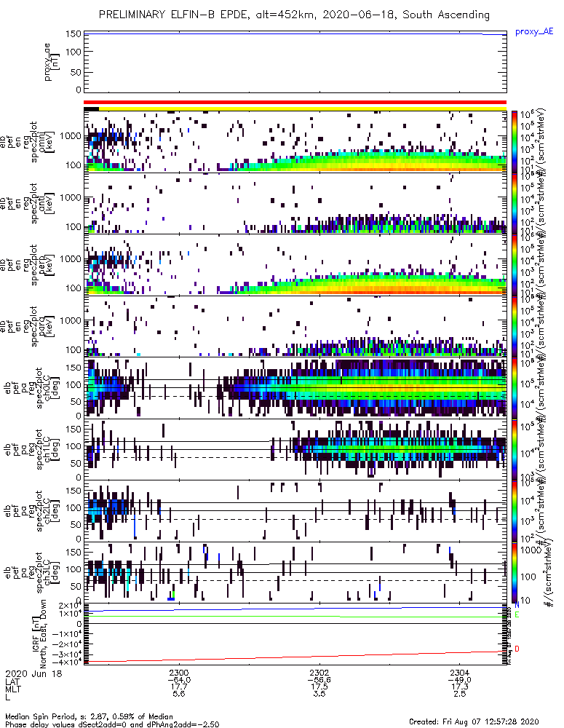
Task: Click the green 'E' IGRF legend letter
Action: tap(517, 614)
